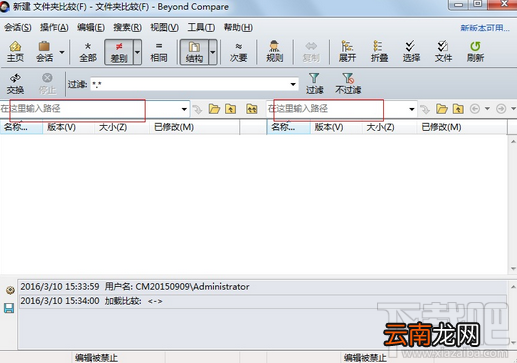
Task: Click the right pane forward arrow
Action: [x=501, y=109]
